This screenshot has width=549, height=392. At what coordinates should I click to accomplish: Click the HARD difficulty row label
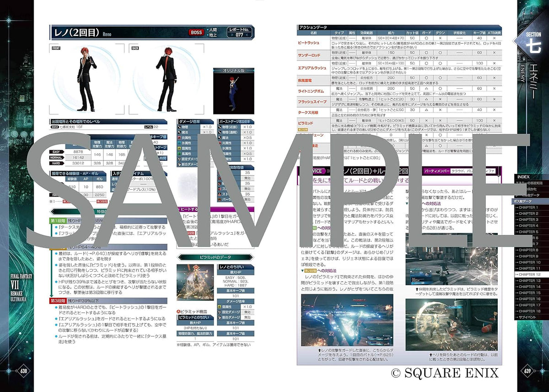(x=57, y=163)
